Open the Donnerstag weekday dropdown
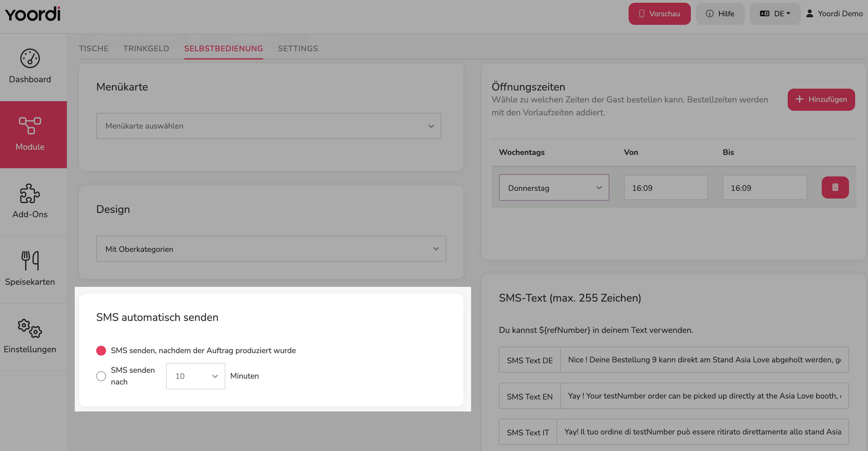 coord(554,187)
